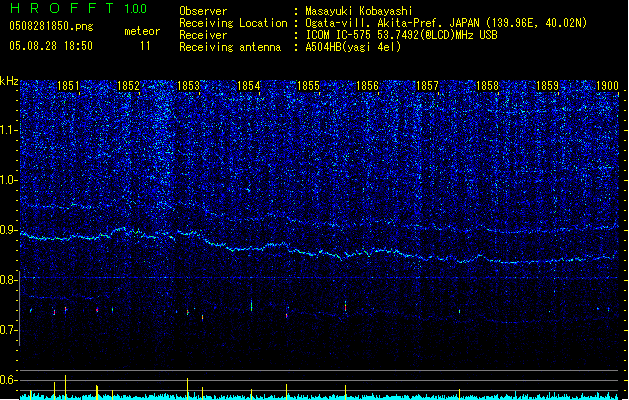629x400 pixels.
Task: Click the date stamp 05.08.28 18:50
Action: point(50,46)
